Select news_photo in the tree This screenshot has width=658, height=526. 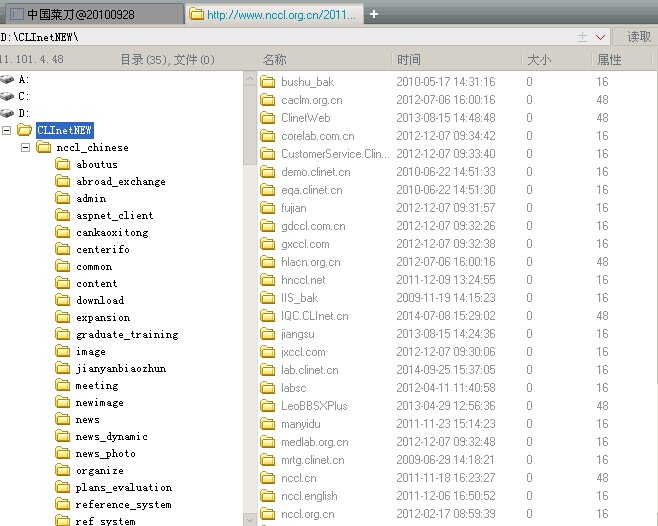[106, 453]
